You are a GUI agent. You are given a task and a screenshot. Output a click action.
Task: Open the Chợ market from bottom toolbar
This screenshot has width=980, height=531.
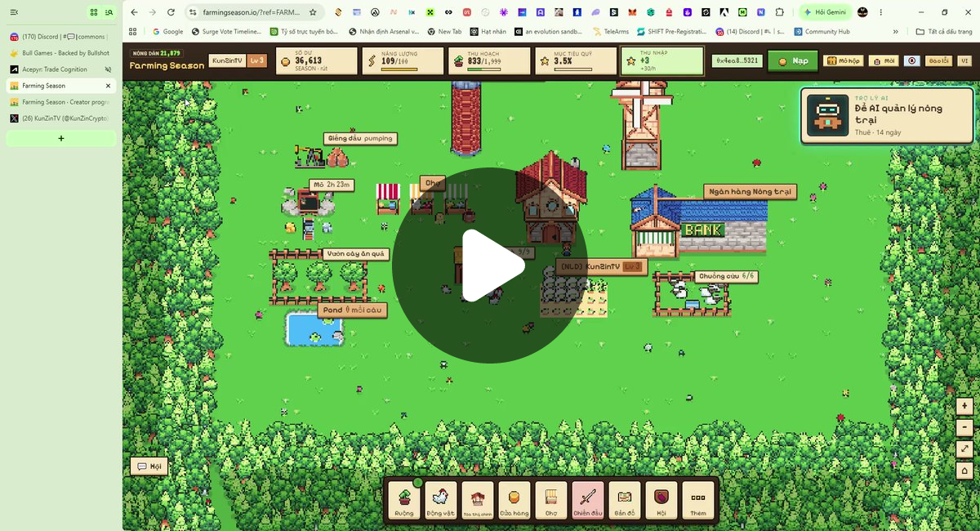tap(551, 500)
